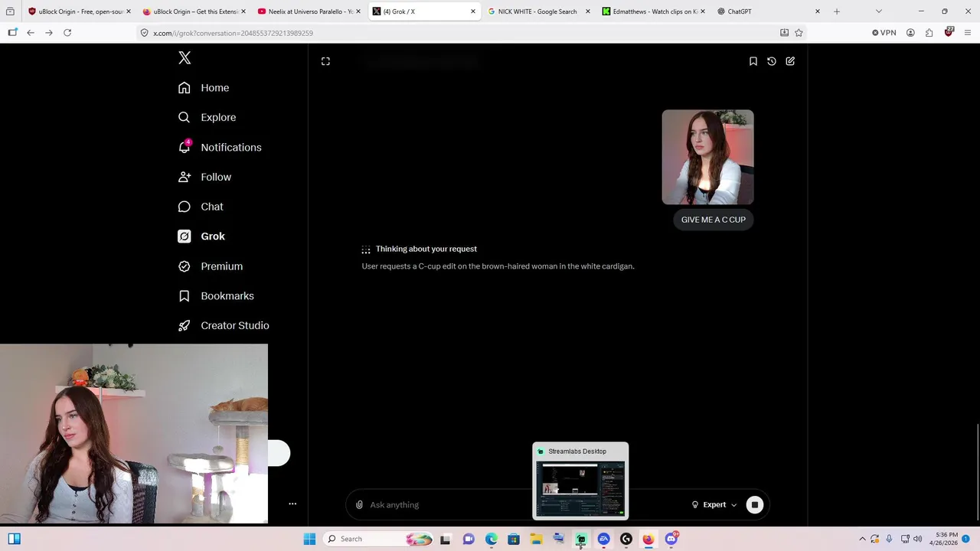Open Chat in the sidebar
The height and width of the screenshot is (551, 980).
click(201, 207)
